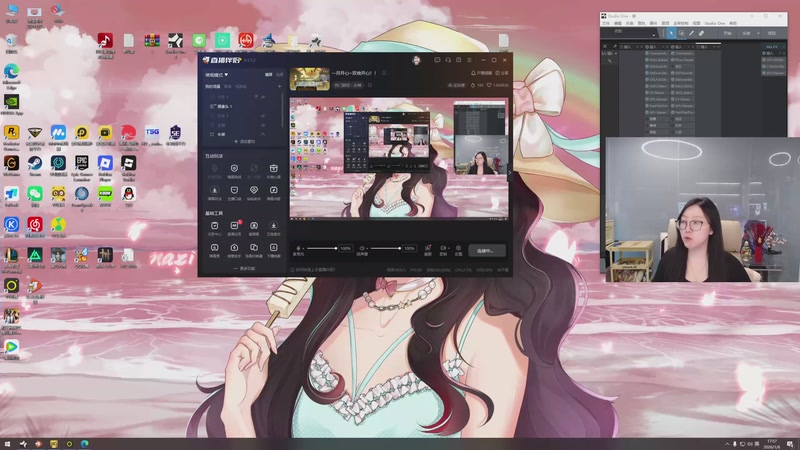Select the Eraser tool in Studio One
This screenshot has width=800, height=450.
702,33
